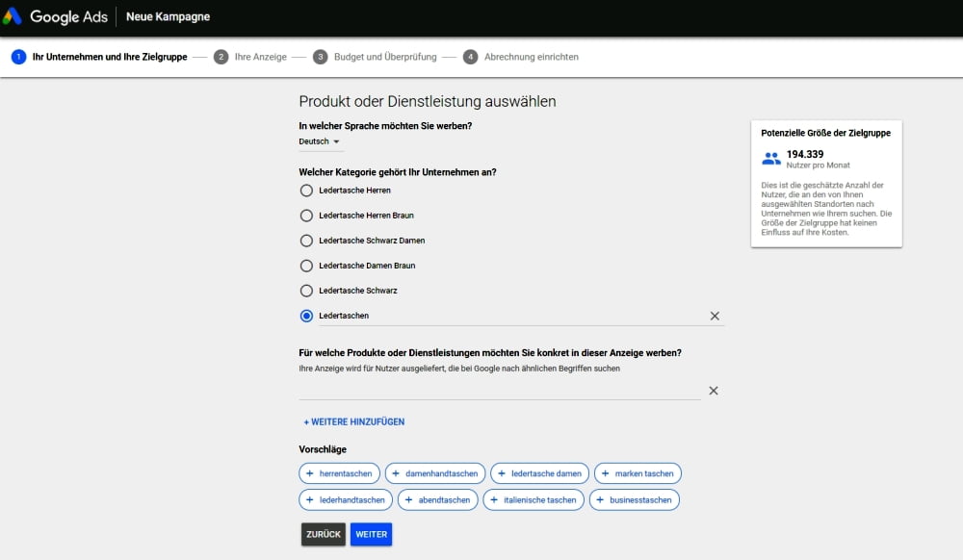
Task: Click the Weitere hinzufügen link
Action: click(353, 422)
